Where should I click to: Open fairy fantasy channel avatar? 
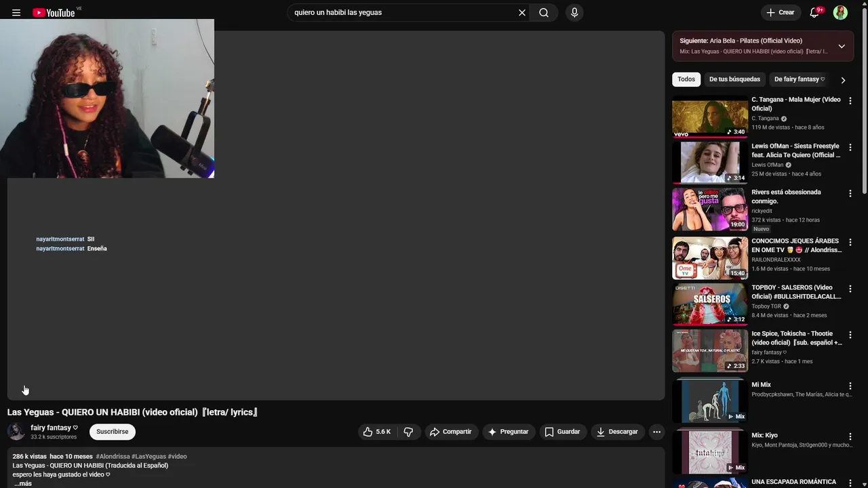click(x=16, y=432)
